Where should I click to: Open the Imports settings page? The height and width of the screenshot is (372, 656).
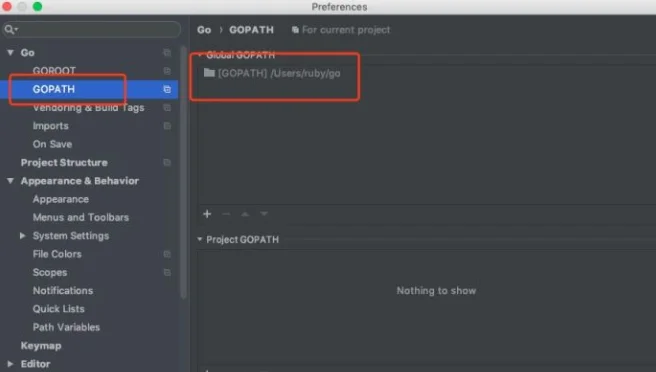[x=51, y=126]
